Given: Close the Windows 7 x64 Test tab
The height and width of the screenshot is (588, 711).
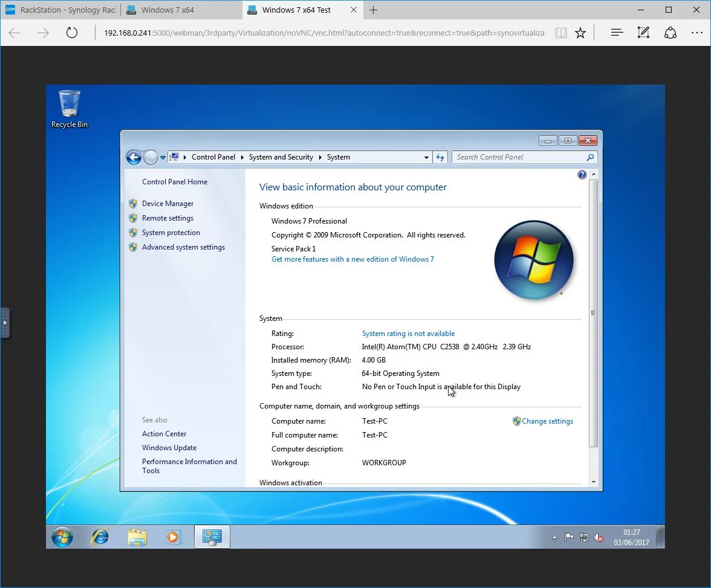Looking at the screenshot, I should click(x=354, y=10).
